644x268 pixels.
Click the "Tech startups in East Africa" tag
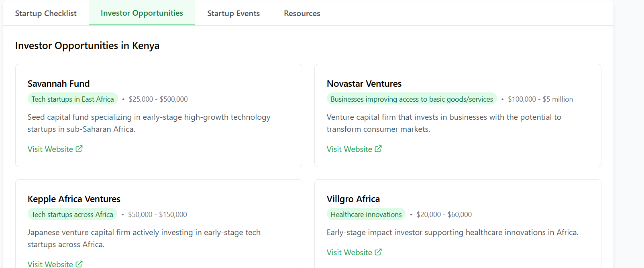pyautogui.click(x=73, y=99)
